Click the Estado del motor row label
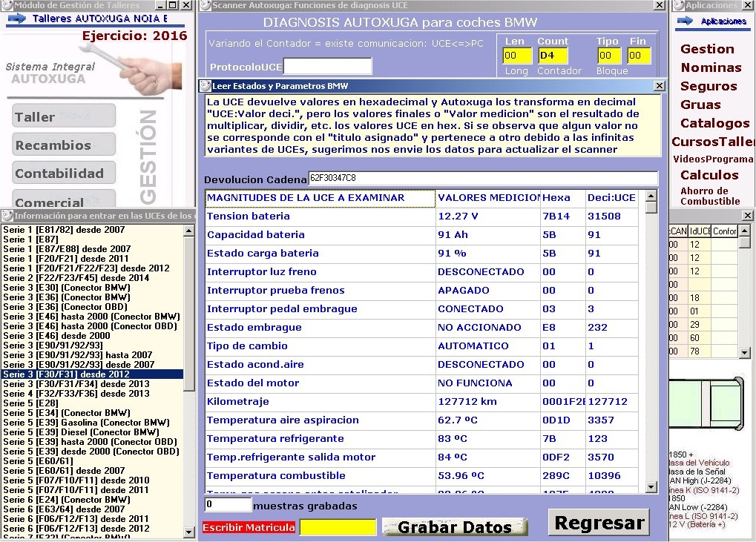756x542 pixels. 253,383
